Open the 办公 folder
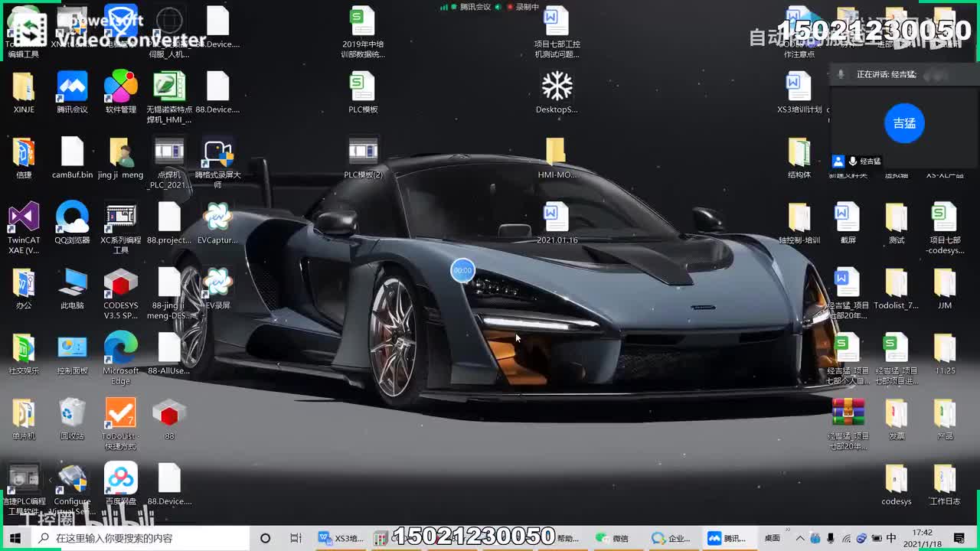 pyautogui.click(x=24, y=288)
